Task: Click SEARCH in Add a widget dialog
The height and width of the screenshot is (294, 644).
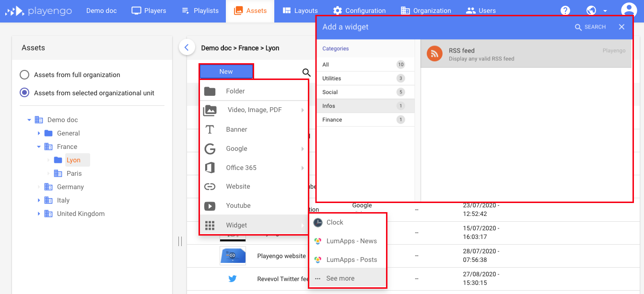Action: pos(590,27)
